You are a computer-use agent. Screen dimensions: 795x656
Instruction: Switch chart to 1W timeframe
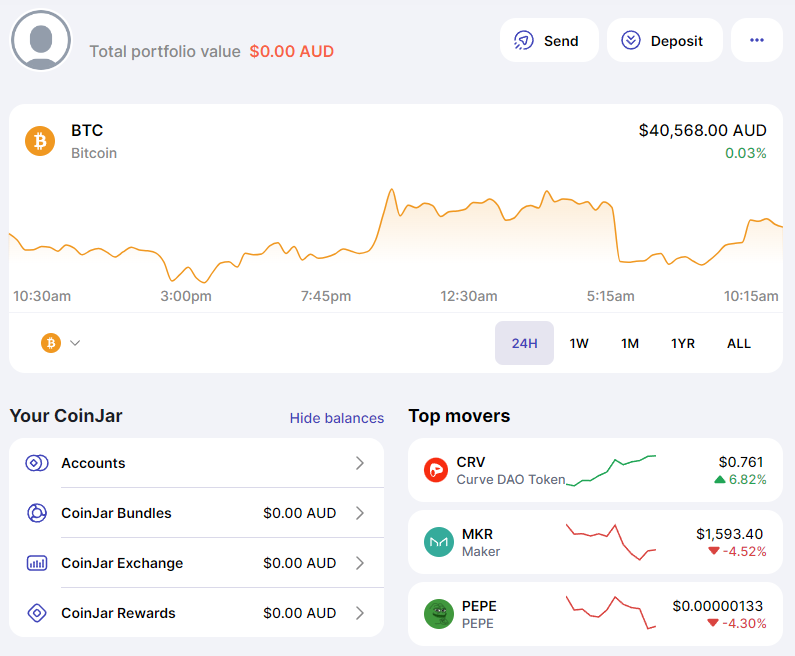point(579,343)
